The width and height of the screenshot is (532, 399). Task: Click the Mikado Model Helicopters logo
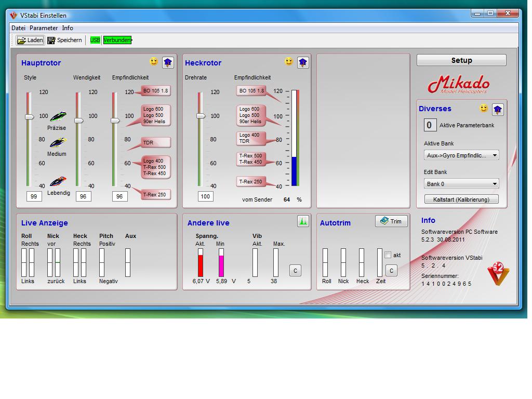(459, 84)
